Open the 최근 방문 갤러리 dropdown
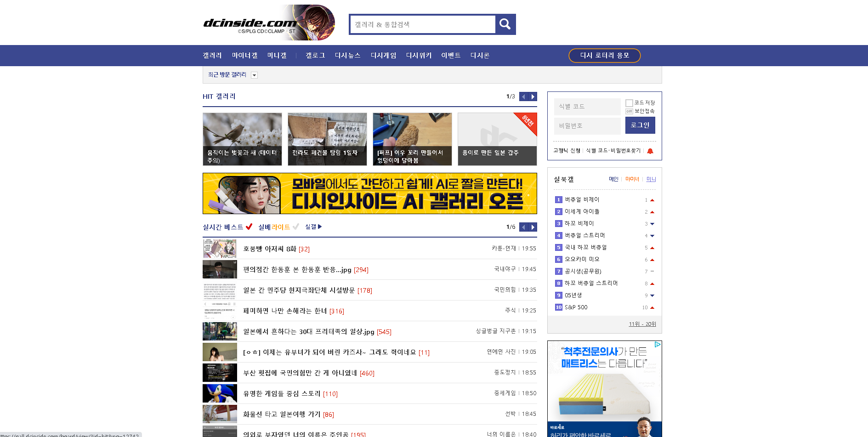 click(255, 75)
